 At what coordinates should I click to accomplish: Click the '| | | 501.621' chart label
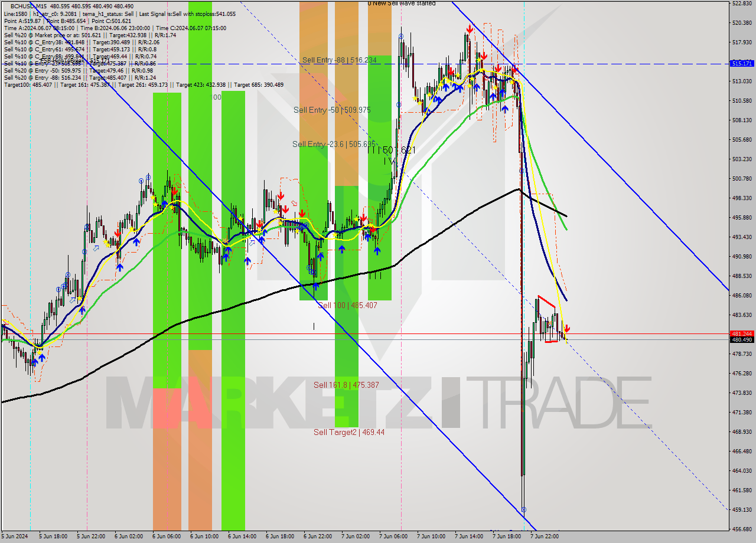click(392, 150)
